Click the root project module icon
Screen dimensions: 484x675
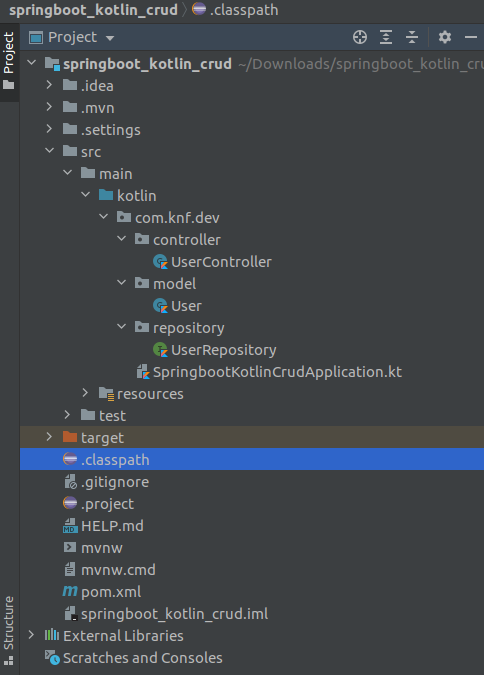tap(52, 64)
